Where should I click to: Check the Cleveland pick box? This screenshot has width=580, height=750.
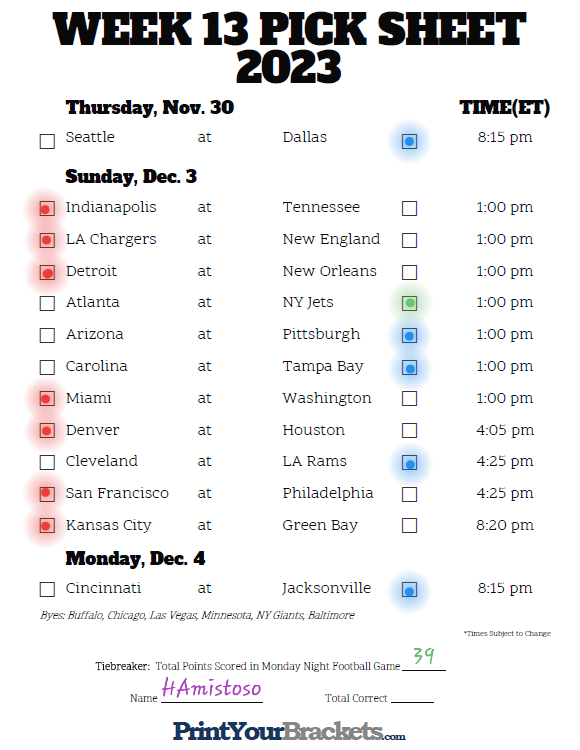(47, 463)
